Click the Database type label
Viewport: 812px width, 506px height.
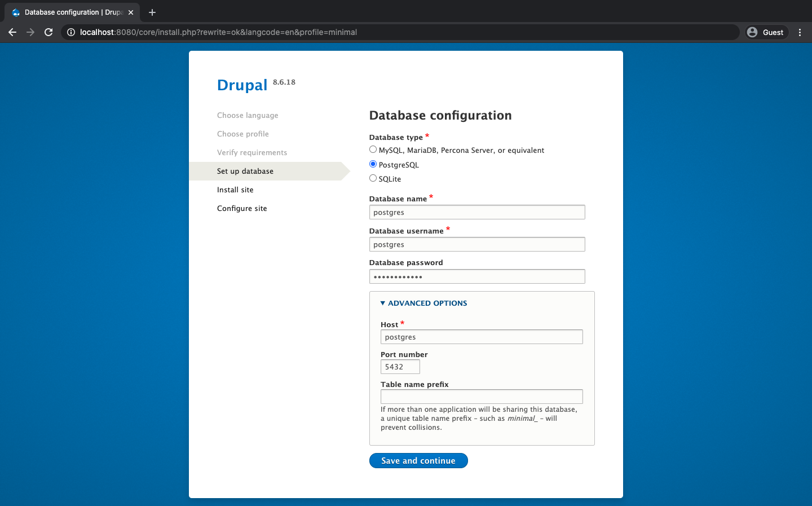[396, 137]
